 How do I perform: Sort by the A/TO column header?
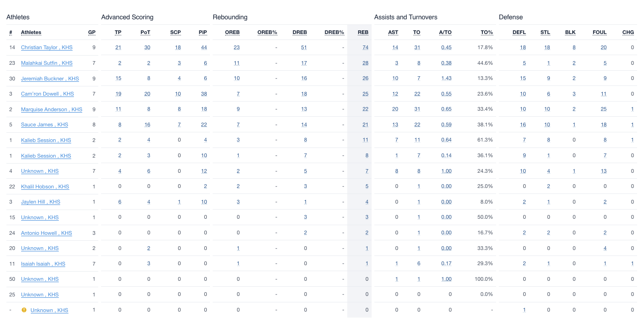[x=445, y=33]
